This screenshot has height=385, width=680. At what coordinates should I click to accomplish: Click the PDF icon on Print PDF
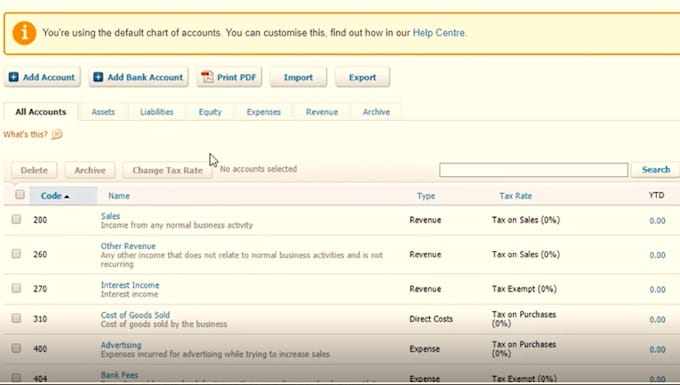[207, 77]
